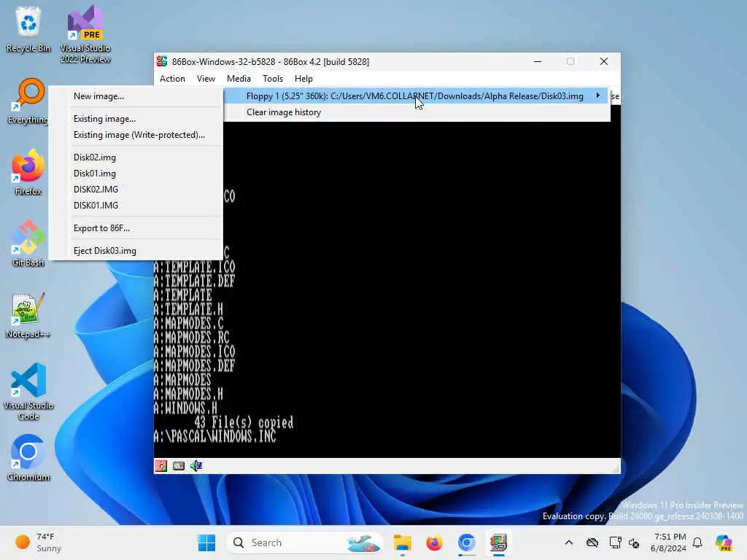Image resolution: width=747 pixels, height=560 pixels.
Task: Click the 86Box taskbar icon
Action: pyautogui.click(x=498, y=542)
